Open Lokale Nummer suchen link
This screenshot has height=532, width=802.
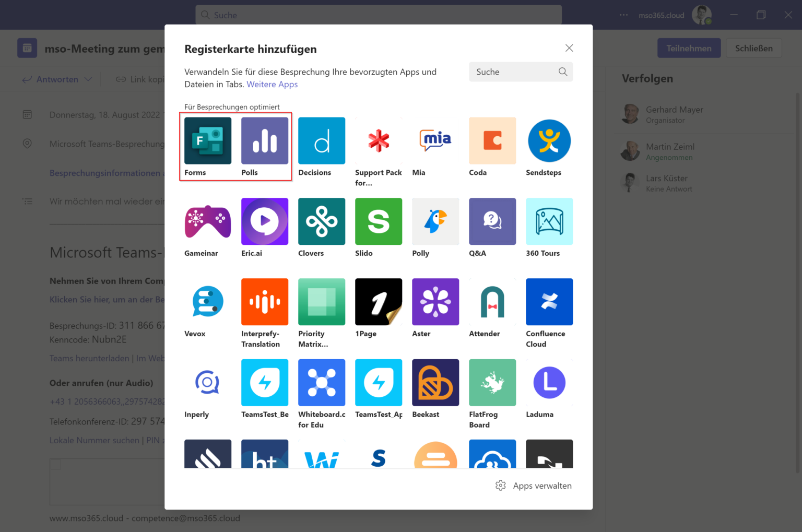click(x=95, y=440)
